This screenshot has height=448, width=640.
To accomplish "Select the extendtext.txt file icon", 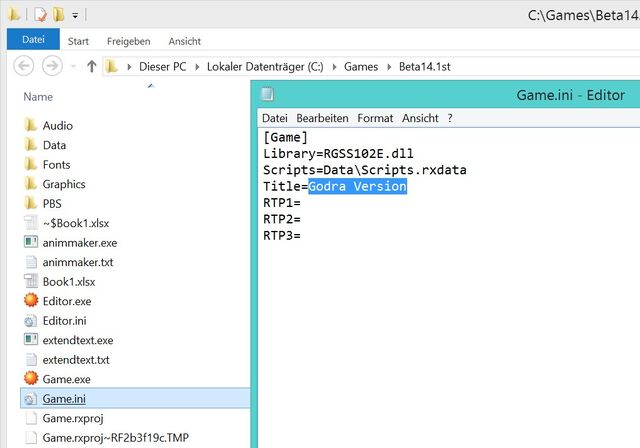I will click(31, 359).
